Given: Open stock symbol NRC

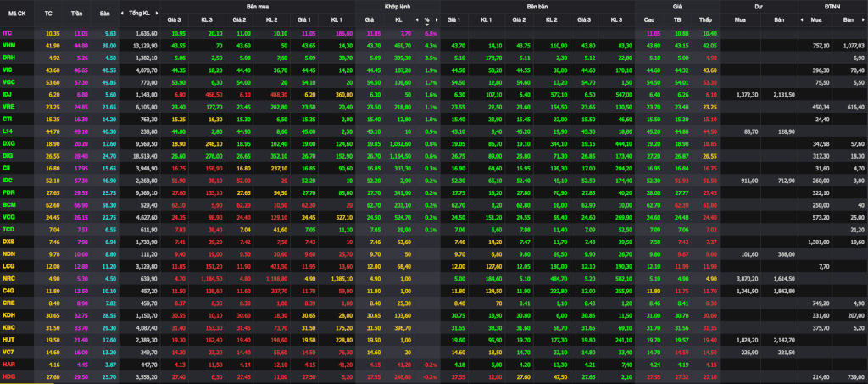Looking at the screenshot, I should (8, 277).
